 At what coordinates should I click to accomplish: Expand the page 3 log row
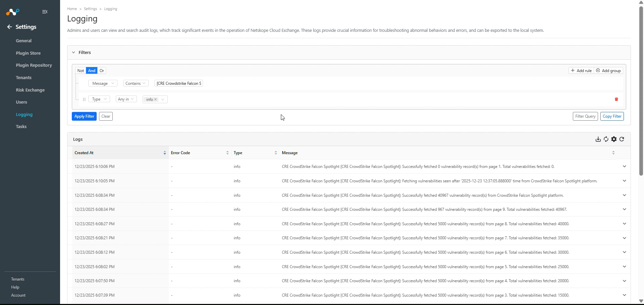(625, 295)
